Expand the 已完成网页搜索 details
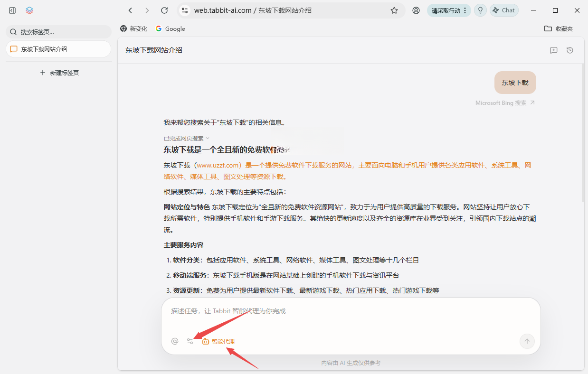 click(x=187, y=138)
